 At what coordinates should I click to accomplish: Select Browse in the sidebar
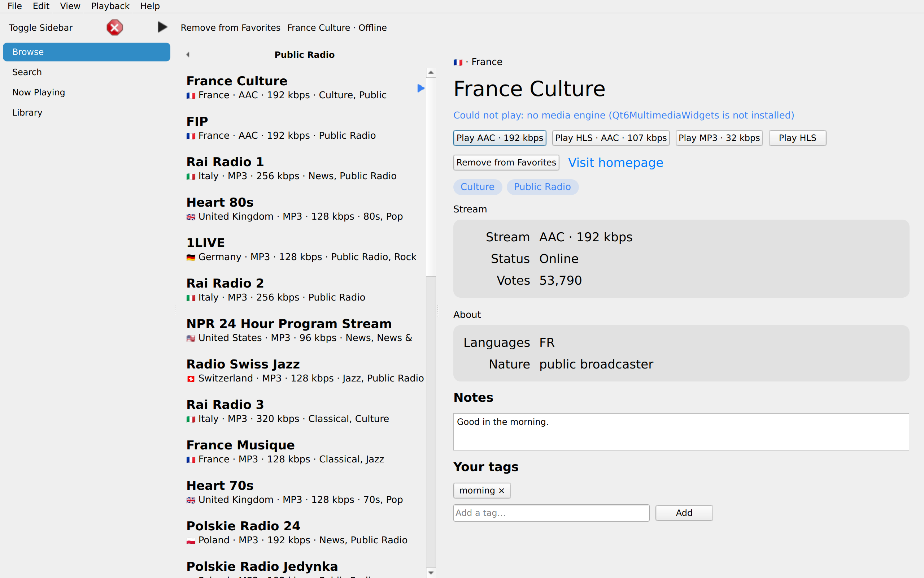(87, 52)
